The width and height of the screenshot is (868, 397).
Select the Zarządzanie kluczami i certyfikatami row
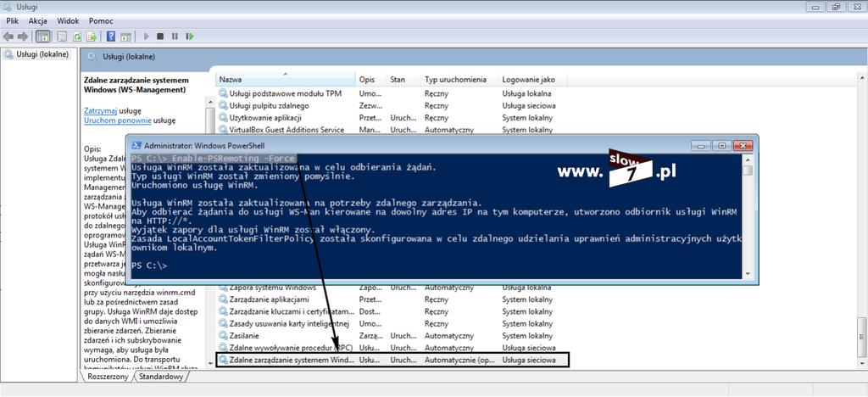coord(392,311)
